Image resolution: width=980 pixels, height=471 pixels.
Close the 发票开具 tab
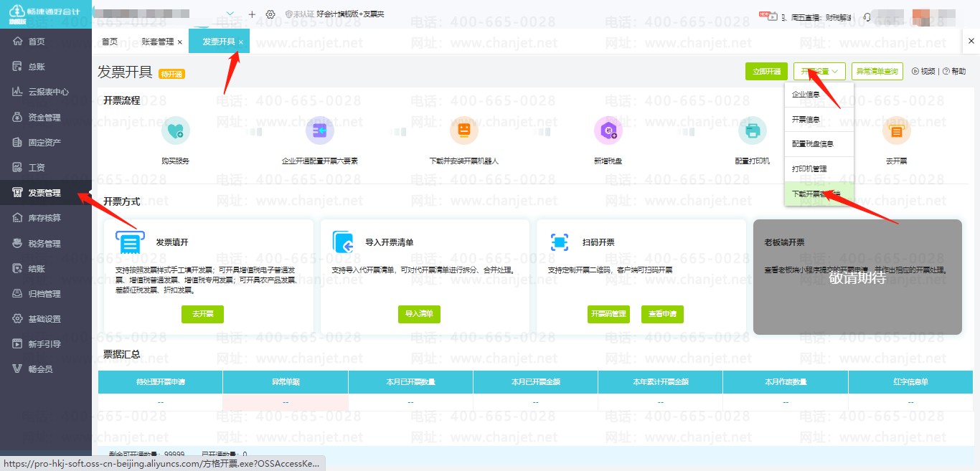[241, 42]
